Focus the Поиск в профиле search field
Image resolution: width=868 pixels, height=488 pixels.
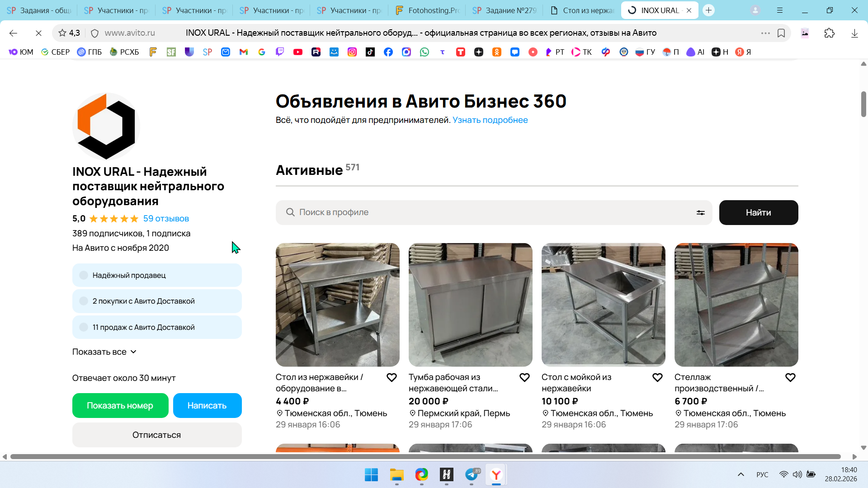click(x=488, y=212)
